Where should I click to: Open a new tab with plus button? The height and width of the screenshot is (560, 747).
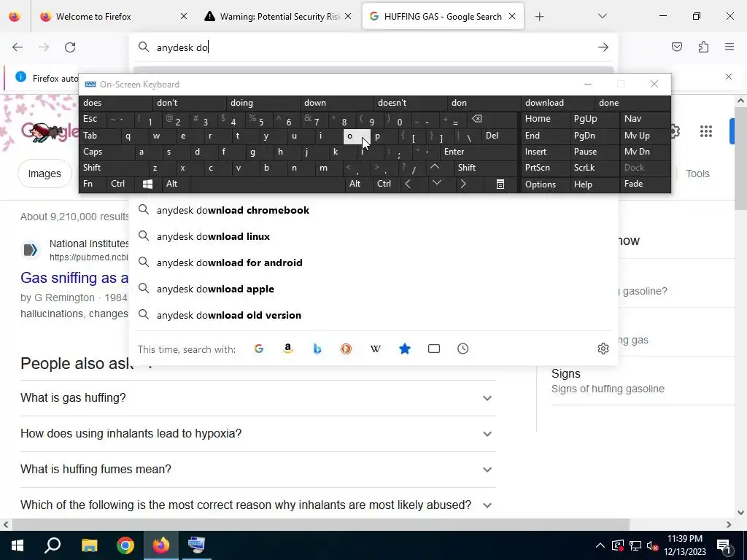pos(539,17)
